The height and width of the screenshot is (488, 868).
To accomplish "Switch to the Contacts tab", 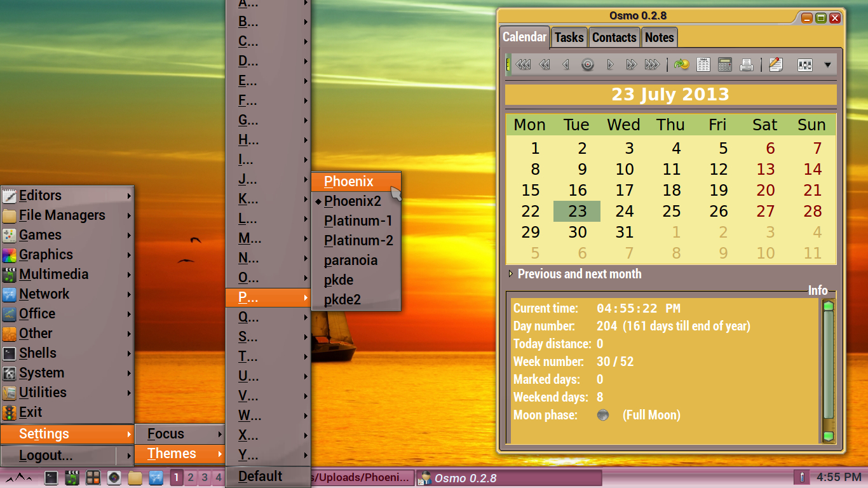I will (614, 37).
